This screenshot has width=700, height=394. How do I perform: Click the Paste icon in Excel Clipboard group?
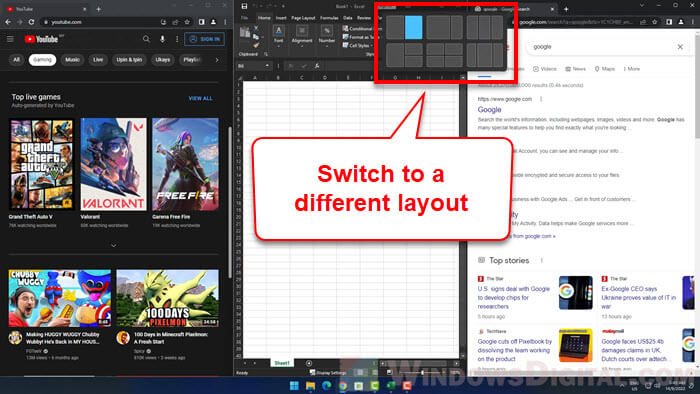pos(245,33)
